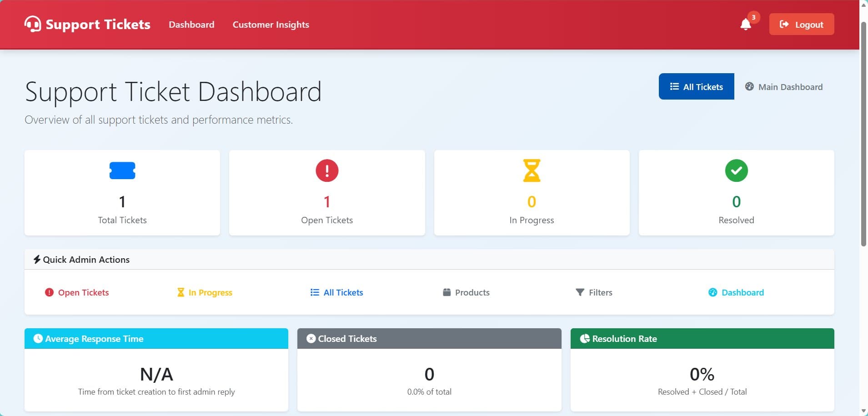Open Customer Insights nav item

tap(271, 25)
